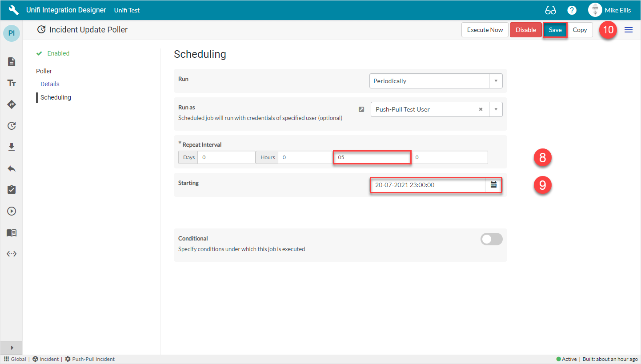Click the play-circle run icon in the sidebar
The image size is (641, 364).
11,211
